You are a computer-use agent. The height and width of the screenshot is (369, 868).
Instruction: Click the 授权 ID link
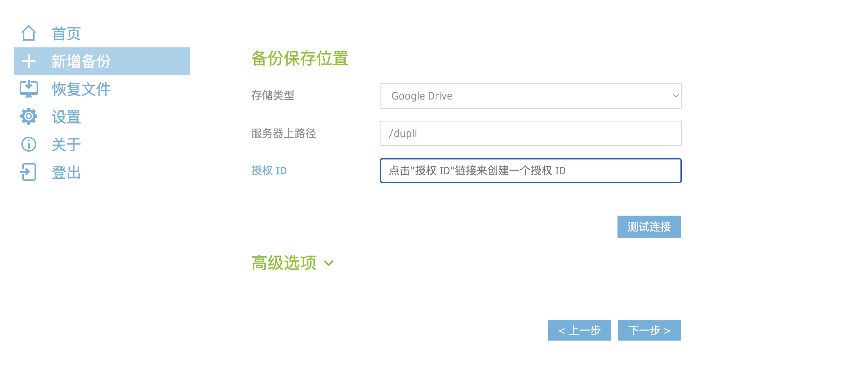tap(269, 171)
